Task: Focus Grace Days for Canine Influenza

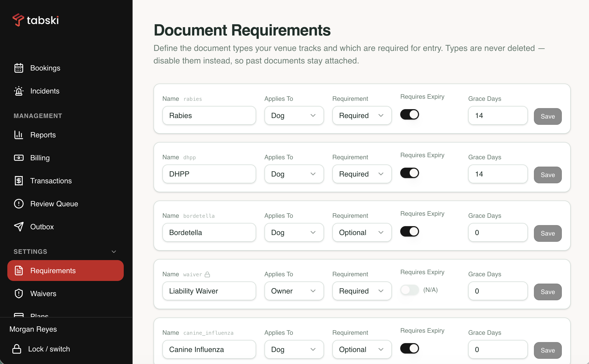Action: 498,349
